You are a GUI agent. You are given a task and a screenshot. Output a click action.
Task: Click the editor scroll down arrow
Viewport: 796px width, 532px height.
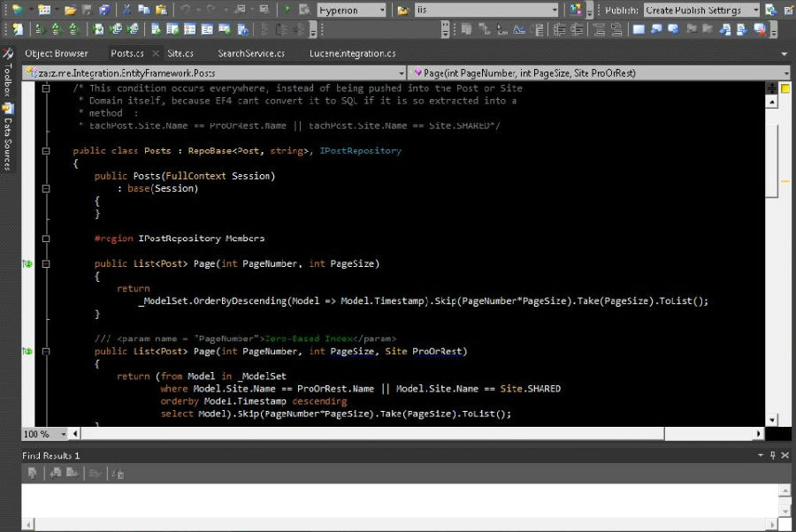coord(771,420)
